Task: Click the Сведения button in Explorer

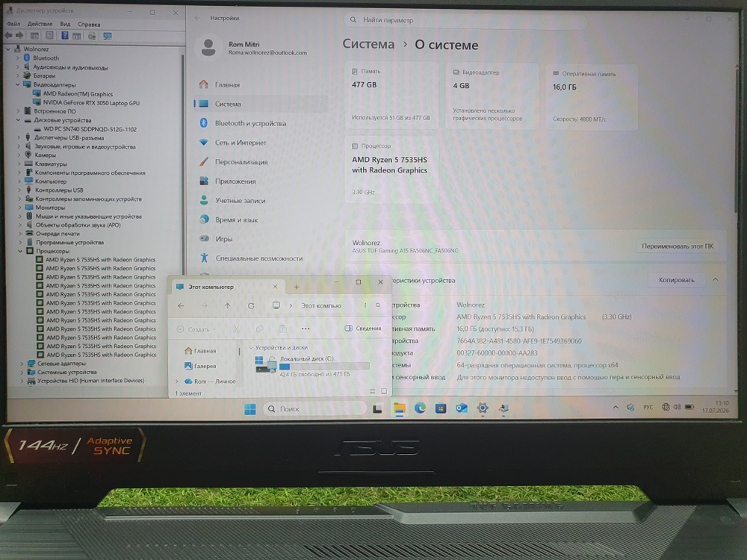Action: tap(363, 328)
